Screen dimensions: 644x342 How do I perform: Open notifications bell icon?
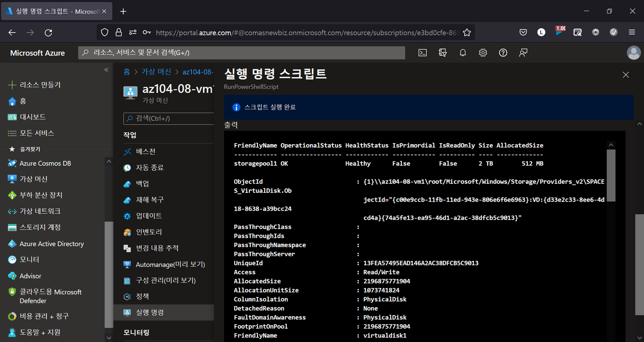(463, 53)
